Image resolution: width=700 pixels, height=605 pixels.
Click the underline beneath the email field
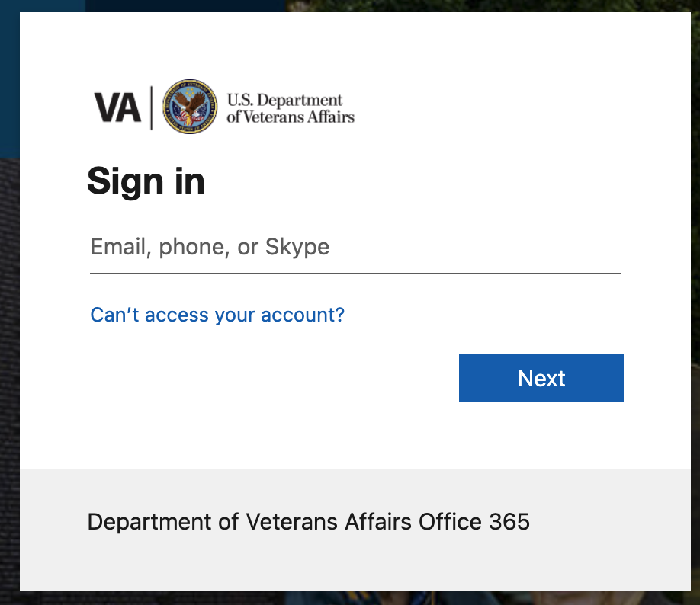(355, 272)
